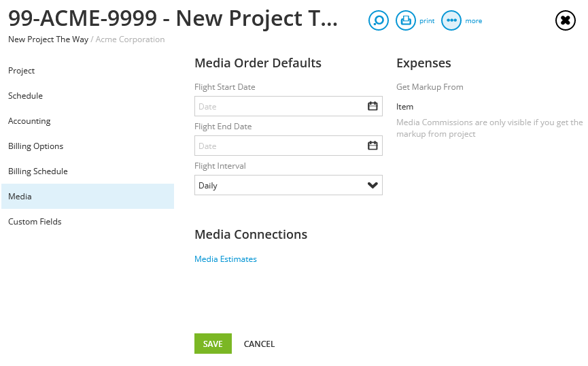Open calendar picker for Flight End Date
This screenshot has height=366, width=588.
373,146
